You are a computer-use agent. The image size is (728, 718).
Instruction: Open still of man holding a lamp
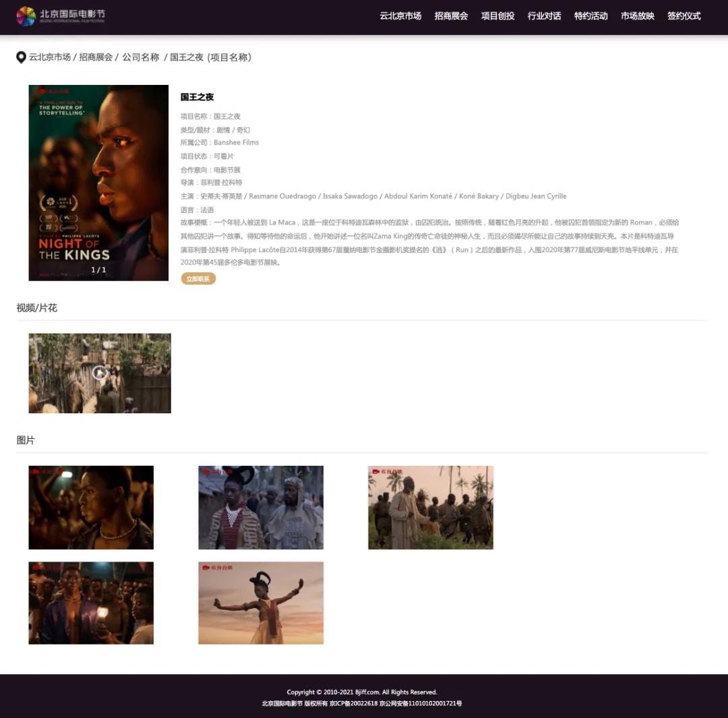point(91,603)
